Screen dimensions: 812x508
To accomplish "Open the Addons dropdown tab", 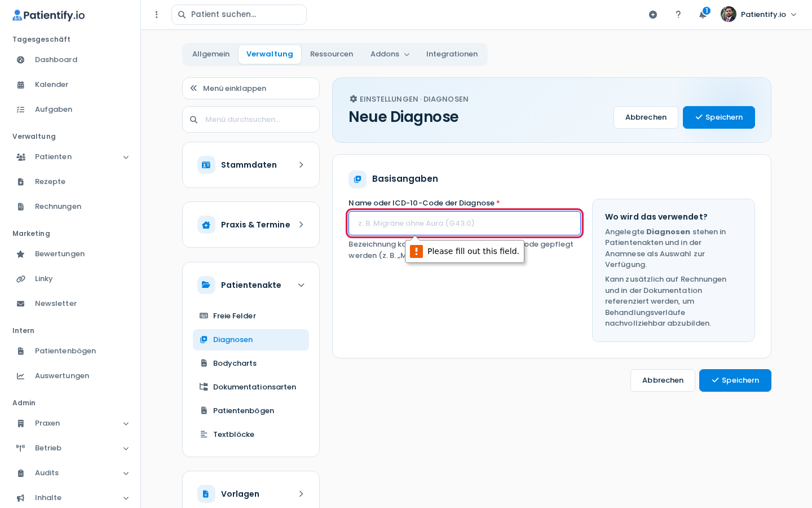I will pos(390,54).
